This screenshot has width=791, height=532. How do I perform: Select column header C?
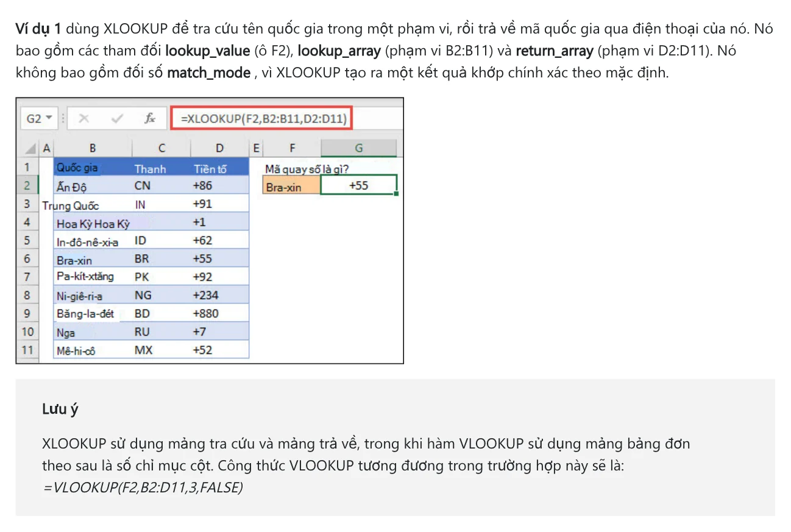pos(161,148)
